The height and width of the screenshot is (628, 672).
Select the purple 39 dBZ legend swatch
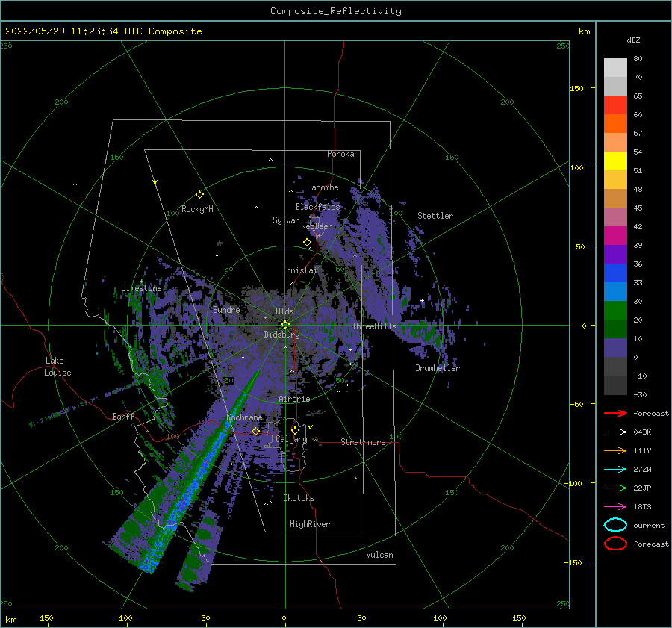615,254
